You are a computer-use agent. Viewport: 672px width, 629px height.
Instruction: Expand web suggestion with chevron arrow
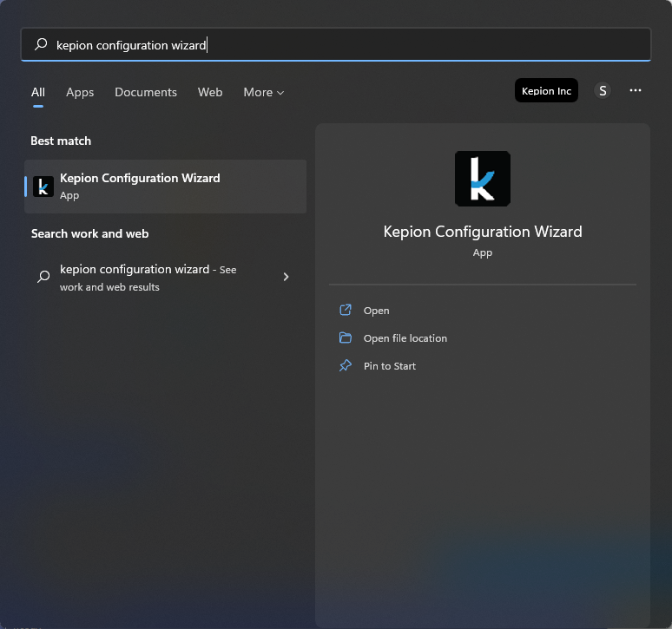286,277
